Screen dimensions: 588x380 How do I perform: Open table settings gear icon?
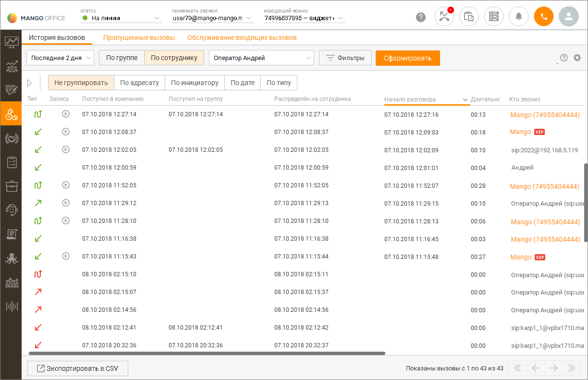577,58
